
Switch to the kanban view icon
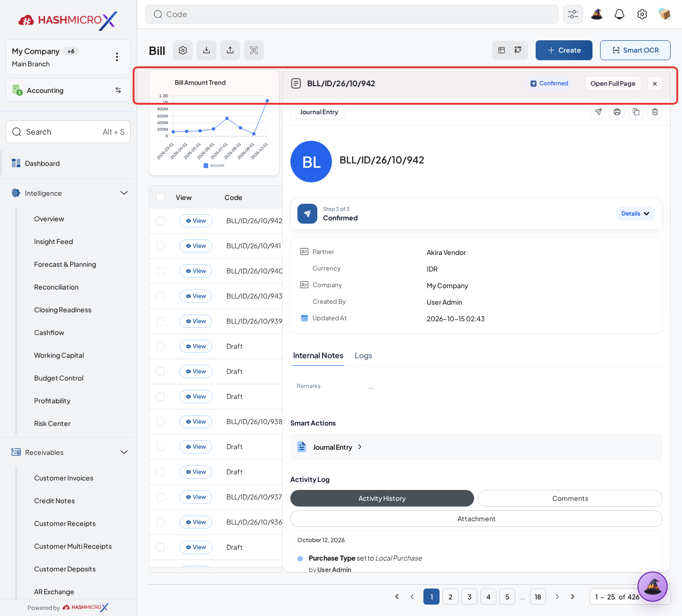tap(518, 50)
